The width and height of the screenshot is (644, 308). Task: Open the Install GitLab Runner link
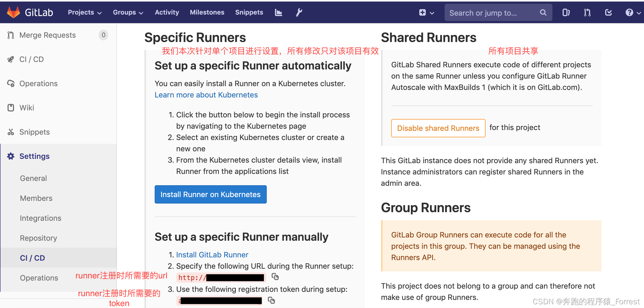[212, 254]
